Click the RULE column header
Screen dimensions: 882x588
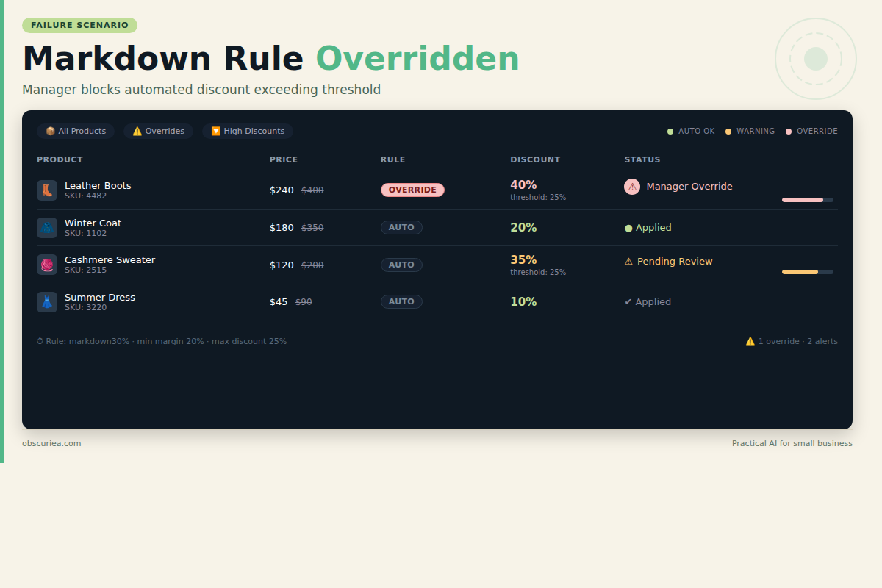point(392,159)
